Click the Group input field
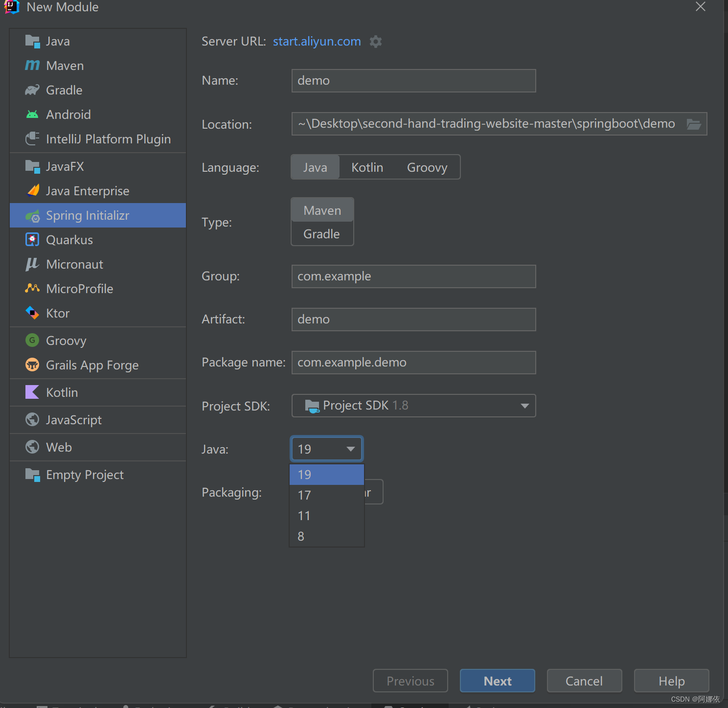 pyautogui.click(x=414, y=276)
